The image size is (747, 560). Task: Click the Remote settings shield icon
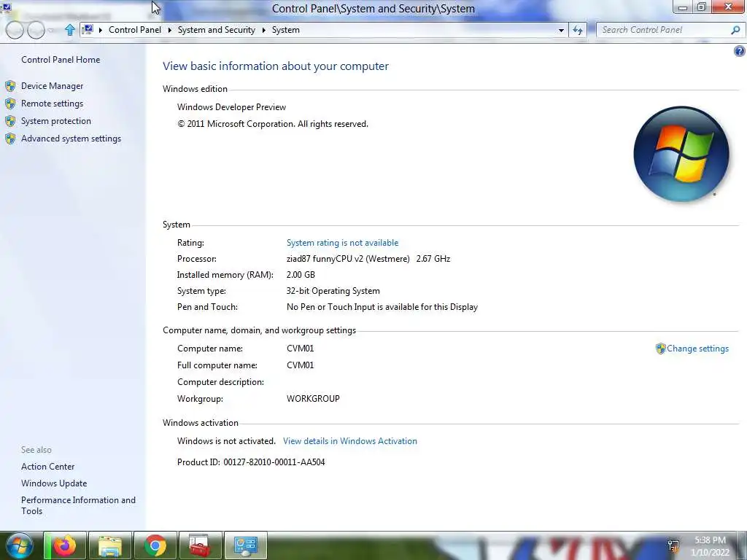pos(10,104)
